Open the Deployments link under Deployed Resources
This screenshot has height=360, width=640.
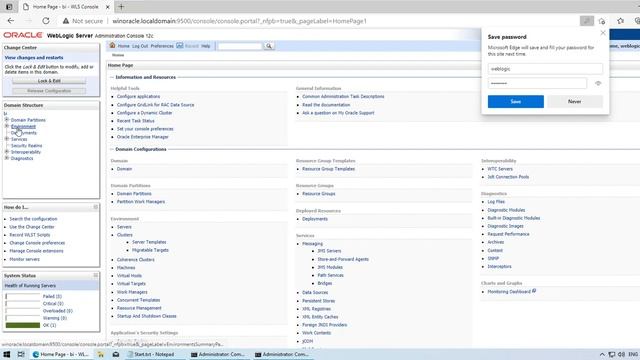point(315,219)
